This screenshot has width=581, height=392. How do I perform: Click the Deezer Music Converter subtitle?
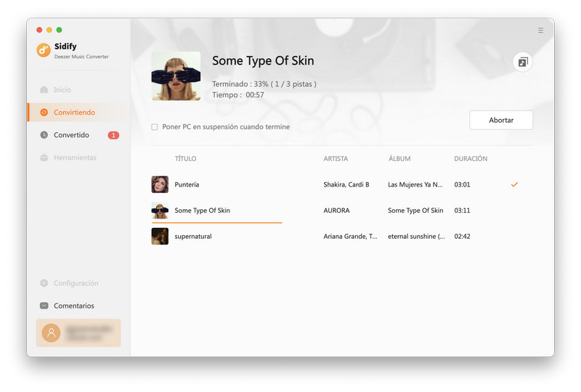click(x=81, y=57)
